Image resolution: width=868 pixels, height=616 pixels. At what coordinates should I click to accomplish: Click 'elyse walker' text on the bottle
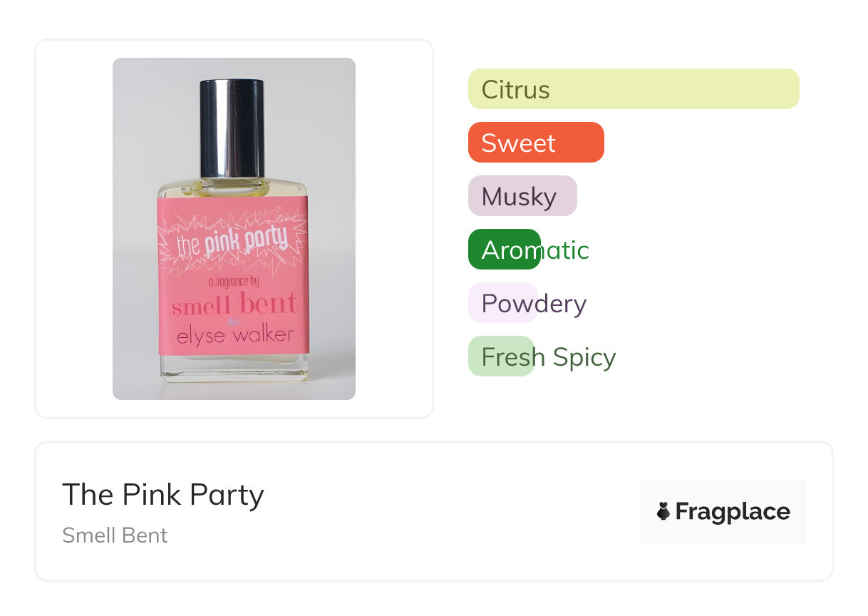pos(234,335)
